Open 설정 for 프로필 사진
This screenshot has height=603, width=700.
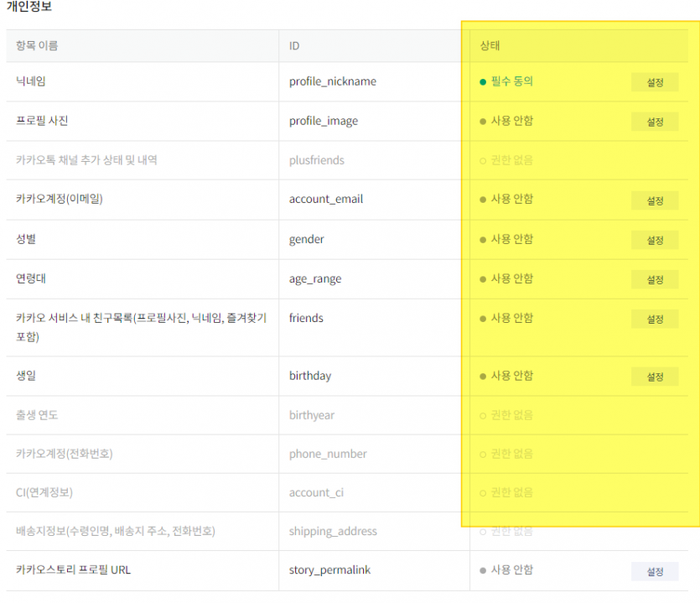[655, 122]
